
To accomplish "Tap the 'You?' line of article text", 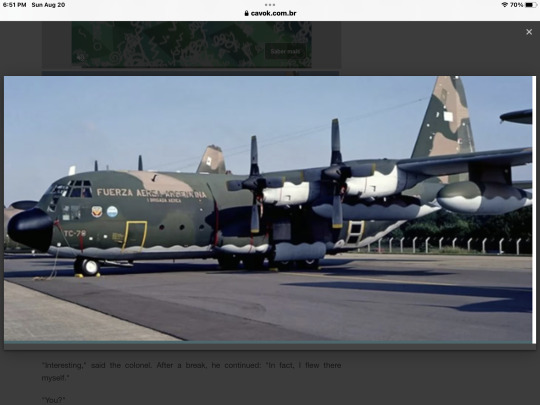I will pos(53,400).
